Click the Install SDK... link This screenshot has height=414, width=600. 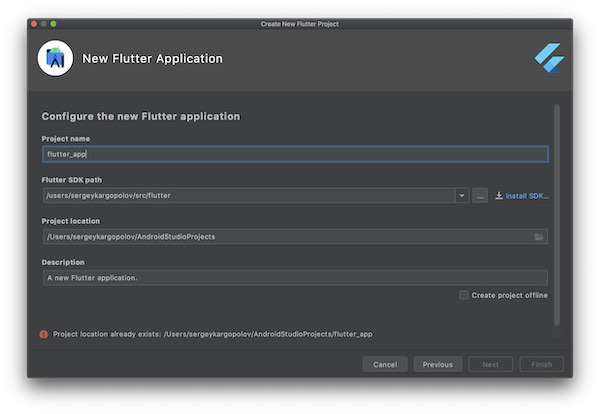pyautogui.click(x=527, y=196)
